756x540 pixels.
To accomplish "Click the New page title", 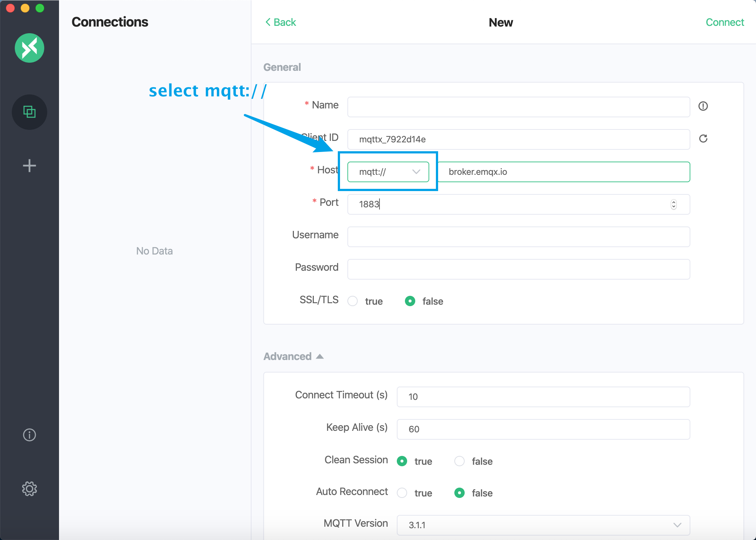I will [501, 22].
